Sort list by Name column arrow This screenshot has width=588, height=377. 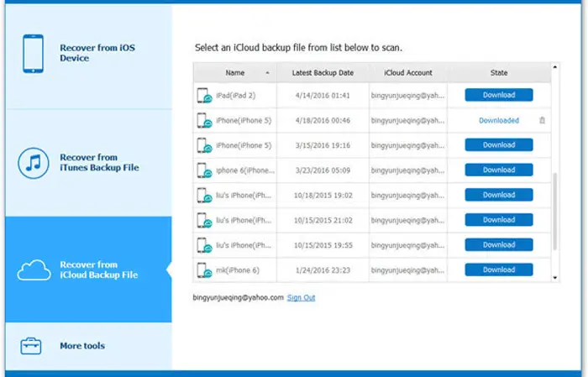click(x=267, y=73)
